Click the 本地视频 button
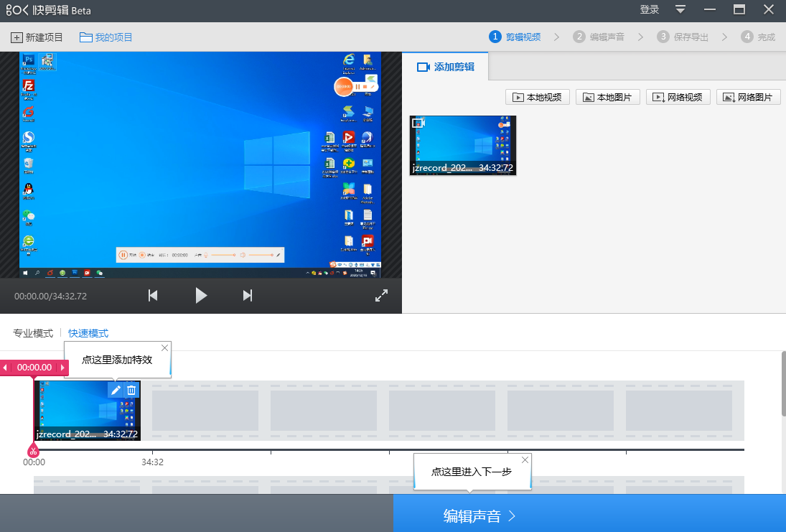This screenshot has width=786, height=532. [538, 98]
